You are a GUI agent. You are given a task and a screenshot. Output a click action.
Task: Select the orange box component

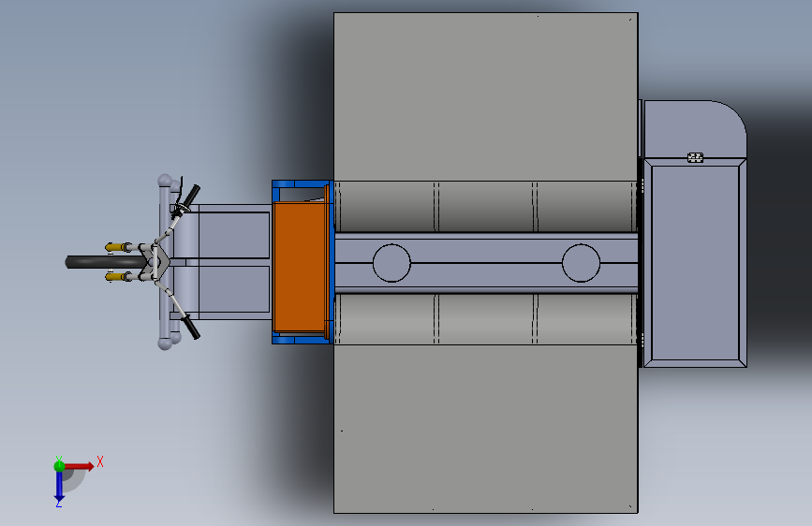(301, 266)
